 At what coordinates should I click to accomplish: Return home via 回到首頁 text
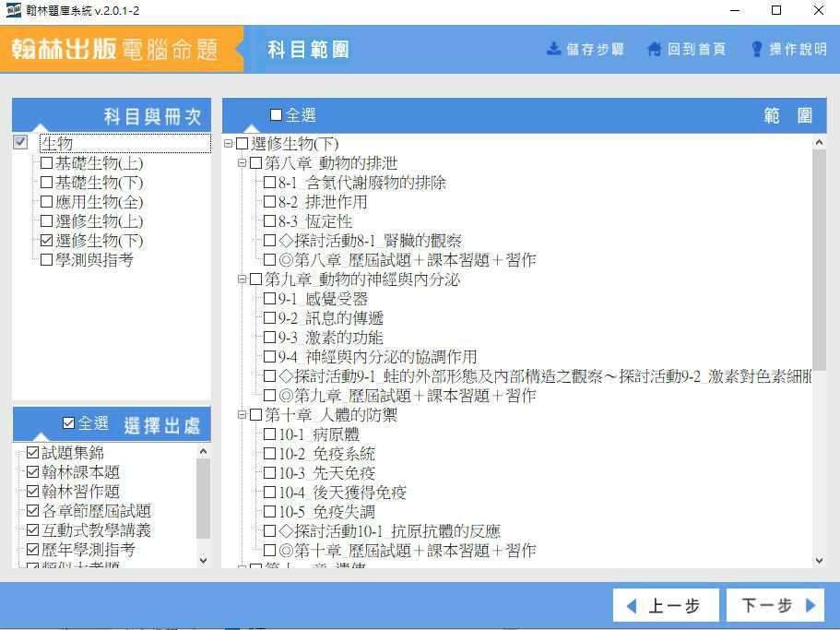pyautogui.click(x=696, y=50)
